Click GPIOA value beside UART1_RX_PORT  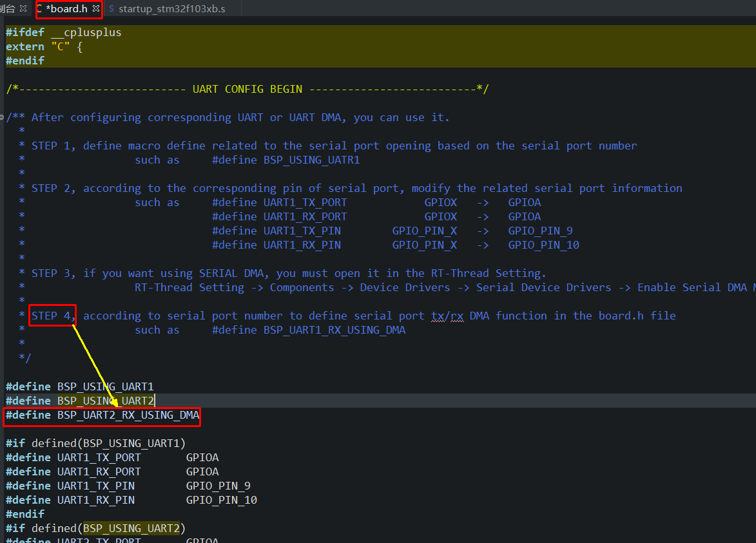202,471
